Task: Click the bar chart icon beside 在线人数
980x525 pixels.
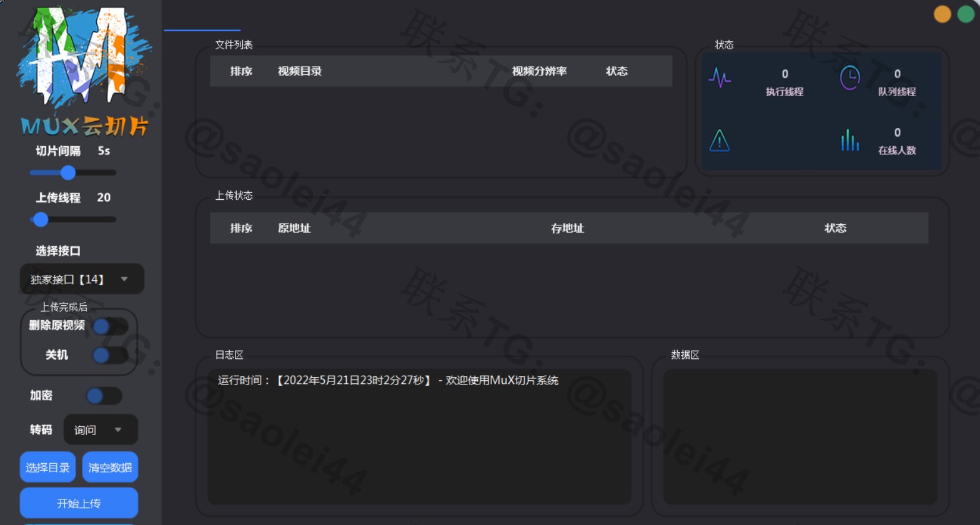Action: pos(849,140)
